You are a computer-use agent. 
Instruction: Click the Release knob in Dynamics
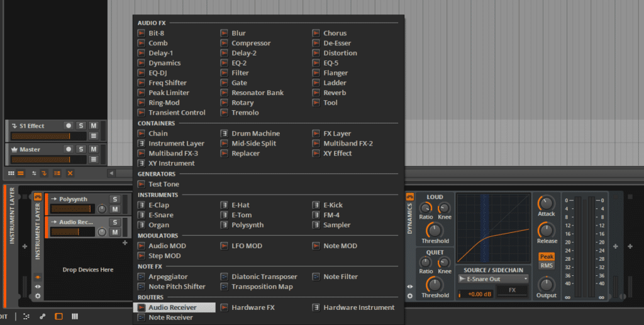pyautogui.click(x=546, y=231)
